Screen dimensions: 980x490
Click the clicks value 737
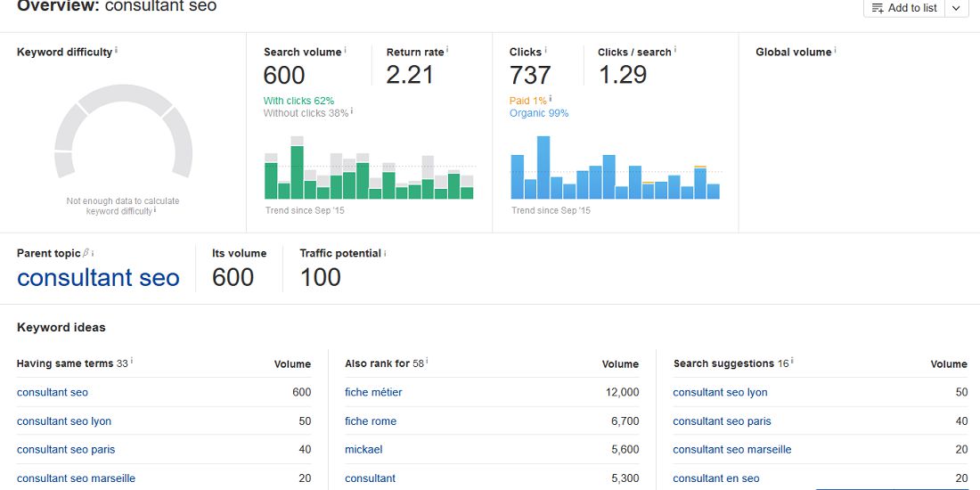pyautogui.click(x=530, y=75)
